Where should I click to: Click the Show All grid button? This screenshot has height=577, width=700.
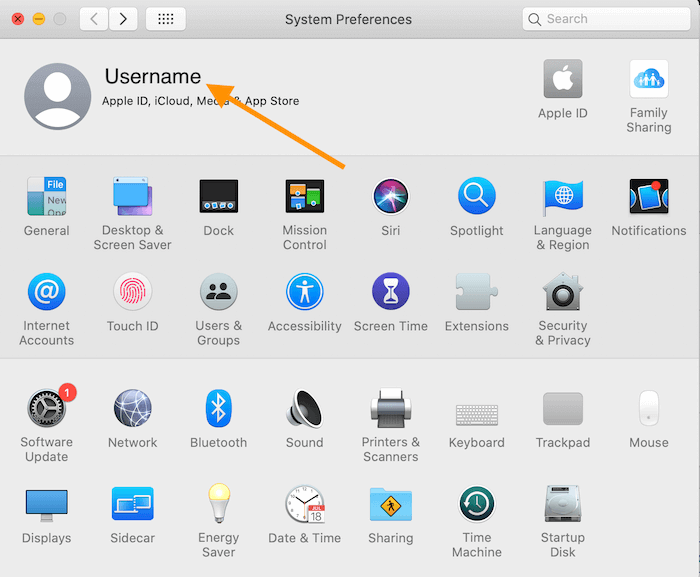click(165, 19)
